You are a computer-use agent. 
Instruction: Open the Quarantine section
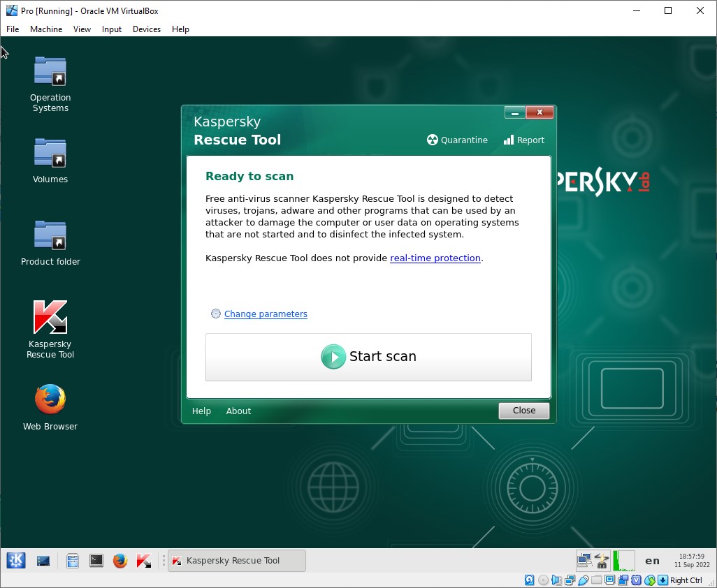[x=457, y=140]
